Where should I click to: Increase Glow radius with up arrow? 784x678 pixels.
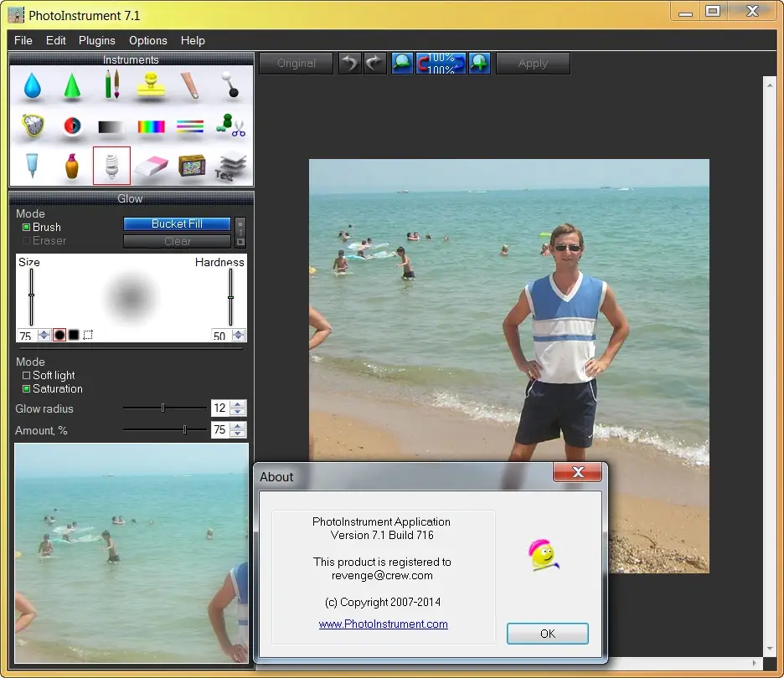tap(238, 404)
